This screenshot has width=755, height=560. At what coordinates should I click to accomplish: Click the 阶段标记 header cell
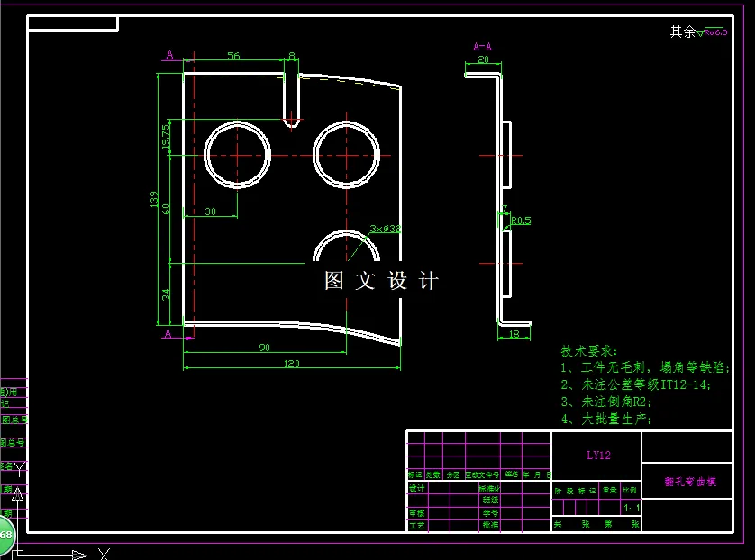point(576,491)
